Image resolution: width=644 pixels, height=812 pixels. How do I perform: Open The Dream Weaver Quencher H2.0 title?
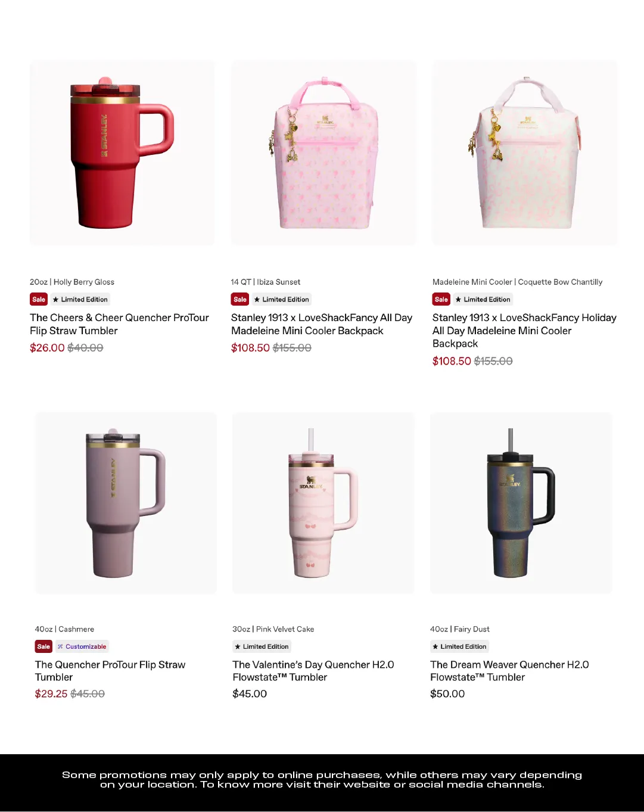[509, 671]
